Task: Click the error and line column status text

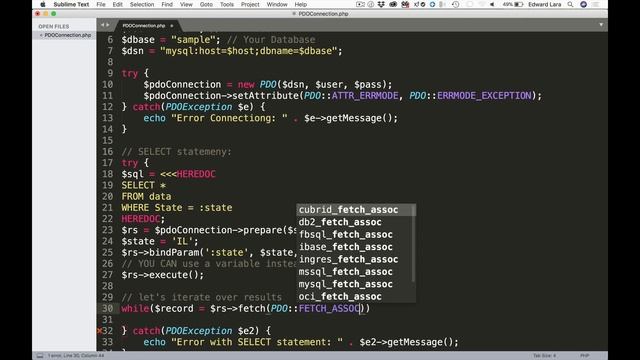Action: (x=76, y=356)
